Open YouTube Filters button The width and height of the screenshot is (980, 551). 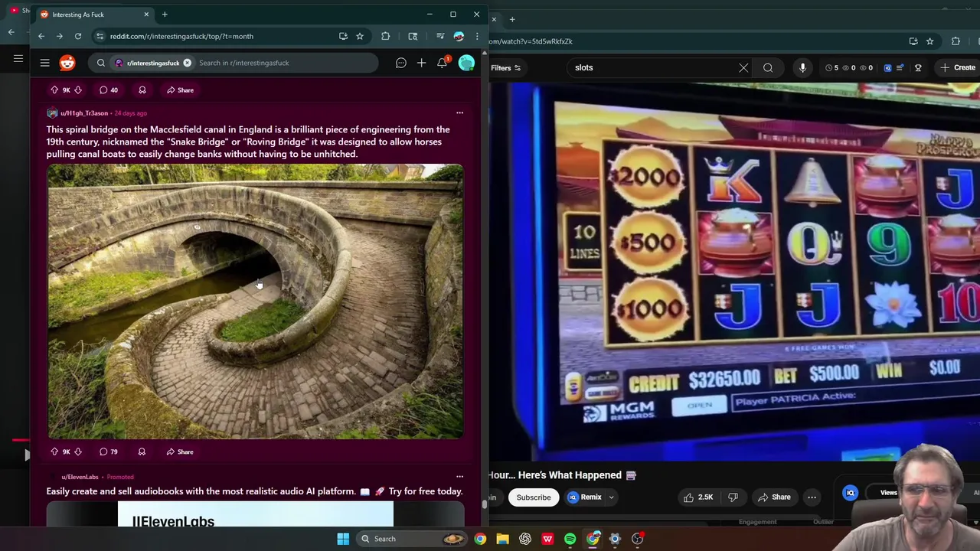click(505, 67)
